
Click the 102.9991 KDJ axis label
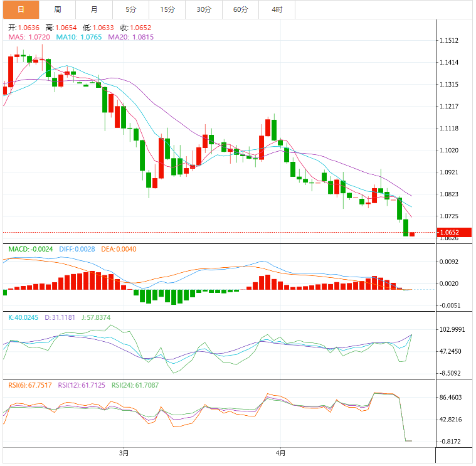(x=452, y=329)
